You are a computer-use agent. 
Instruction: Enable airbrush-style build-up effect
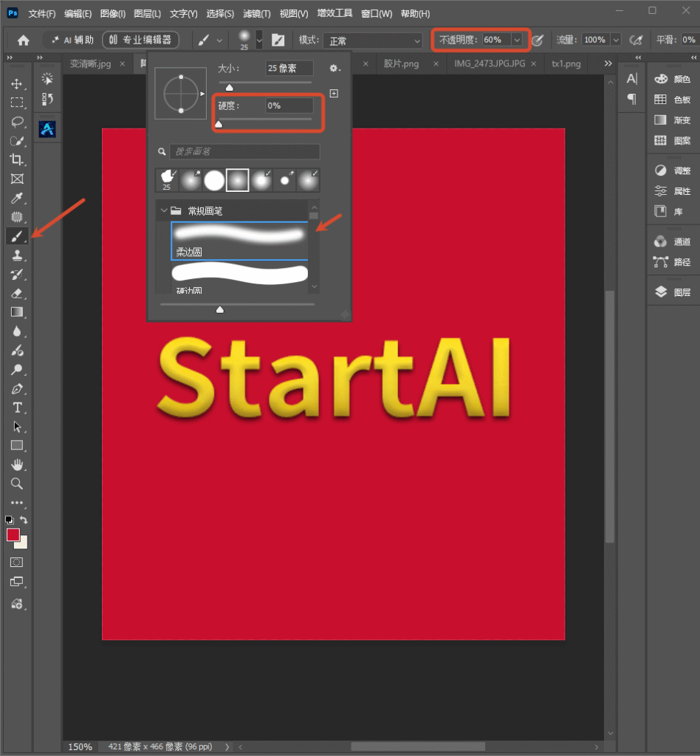636,40
